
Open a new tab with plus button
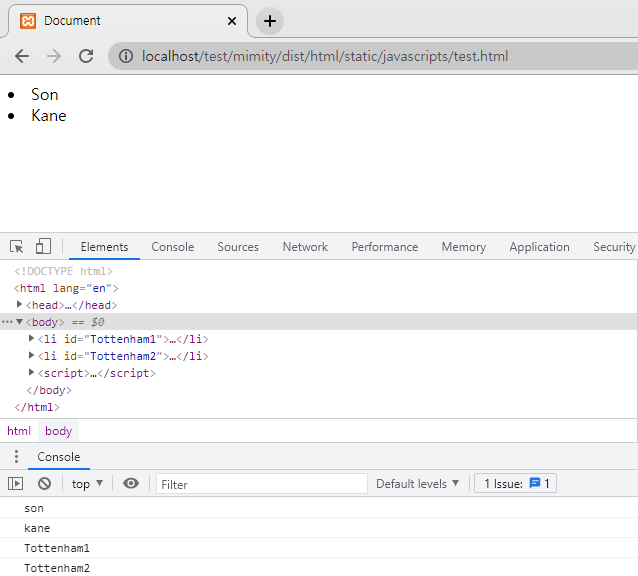click(x=270, y=21)
